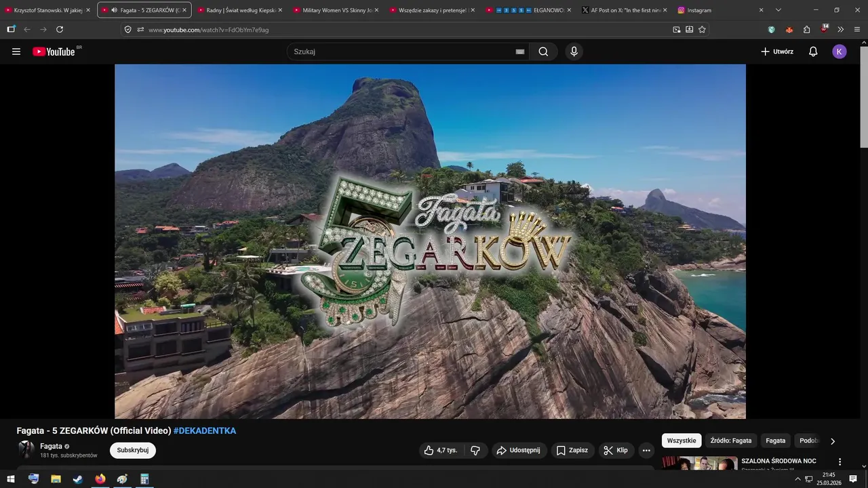
Task: Open site permissions icon beside the URL
Action: tap(140, 29)
